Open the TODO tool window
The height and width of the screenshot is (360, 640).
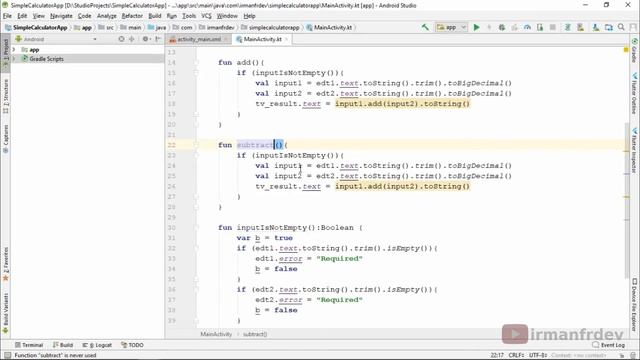[132, 345]
